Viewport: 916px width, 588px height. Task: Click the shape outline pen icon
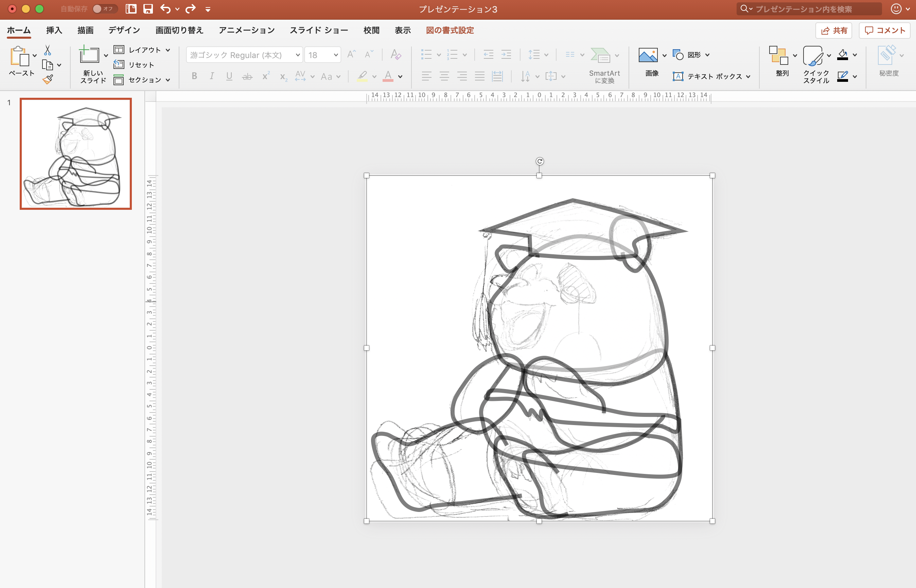(843, 76)
